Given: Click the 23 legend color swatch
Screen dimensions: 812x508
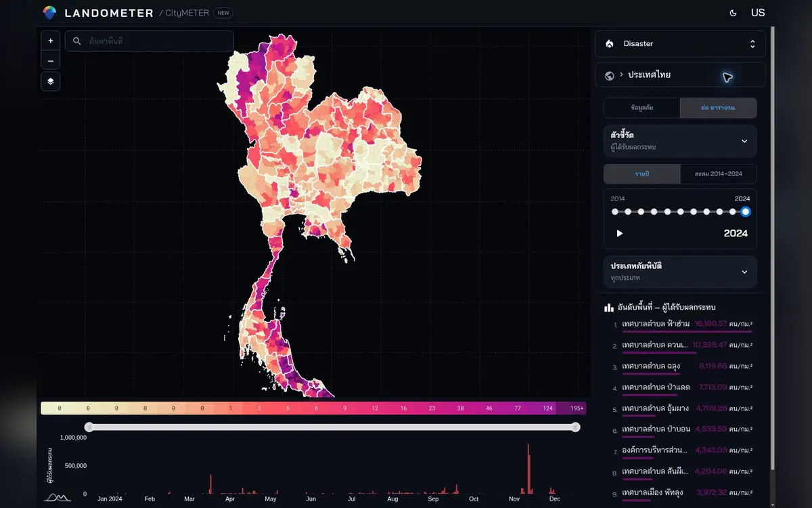Looking at the screenshot, I should (432, 408).
